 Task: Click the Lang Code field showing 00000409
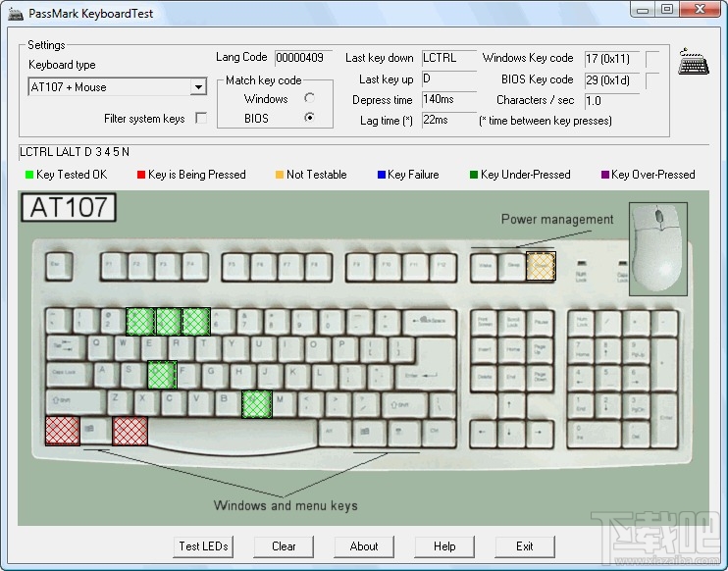point(303,58)
